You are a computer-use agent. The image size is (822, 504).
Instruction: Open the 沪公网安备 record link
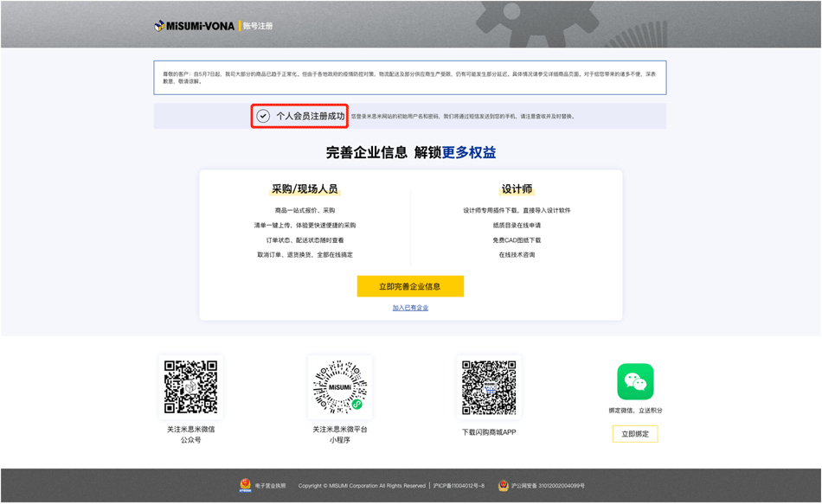[547, 486]
